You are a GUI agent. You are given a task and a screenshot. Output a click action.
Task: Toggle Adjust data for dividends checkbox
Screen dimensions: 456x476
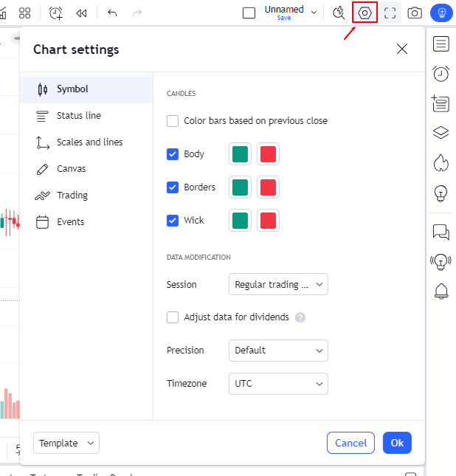(x=173, y=317)
